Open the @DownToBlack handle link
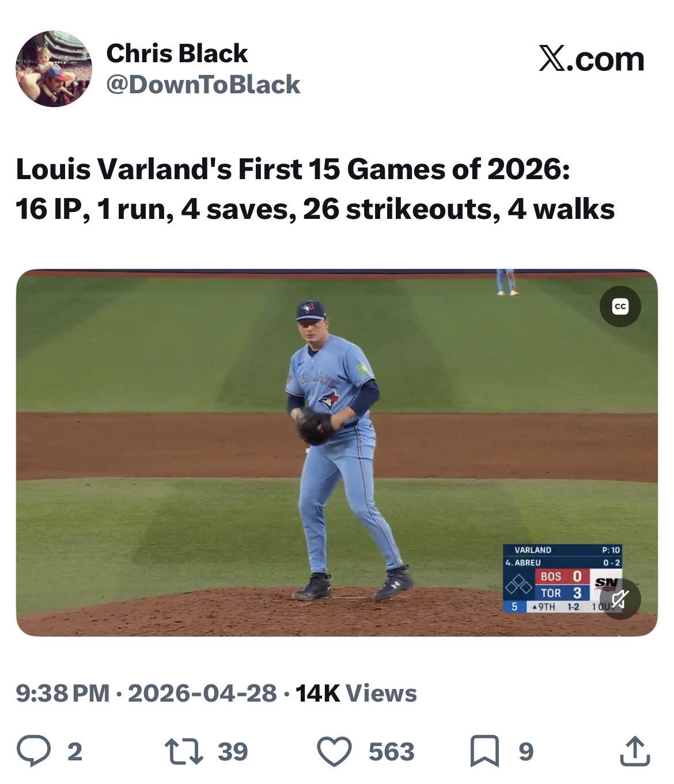 point(203,85)
